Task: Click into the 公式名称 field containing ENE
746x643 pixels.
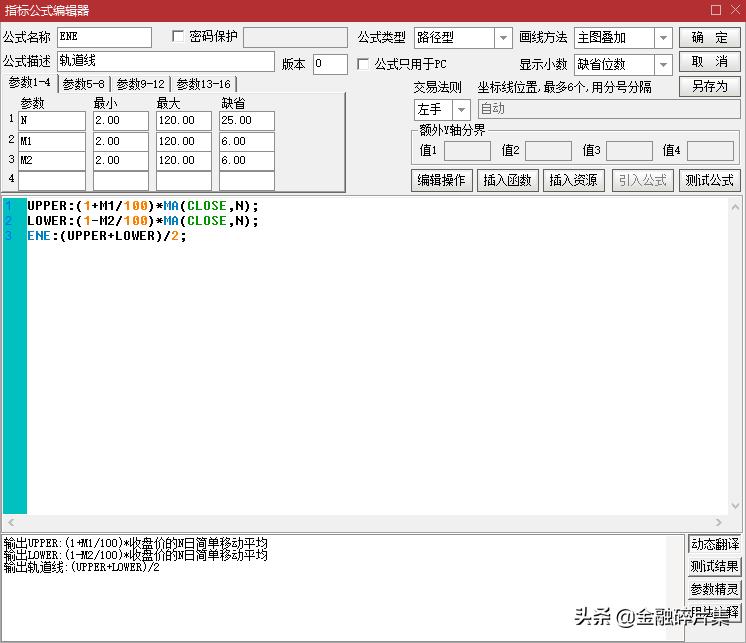Action: coord(104,37)
